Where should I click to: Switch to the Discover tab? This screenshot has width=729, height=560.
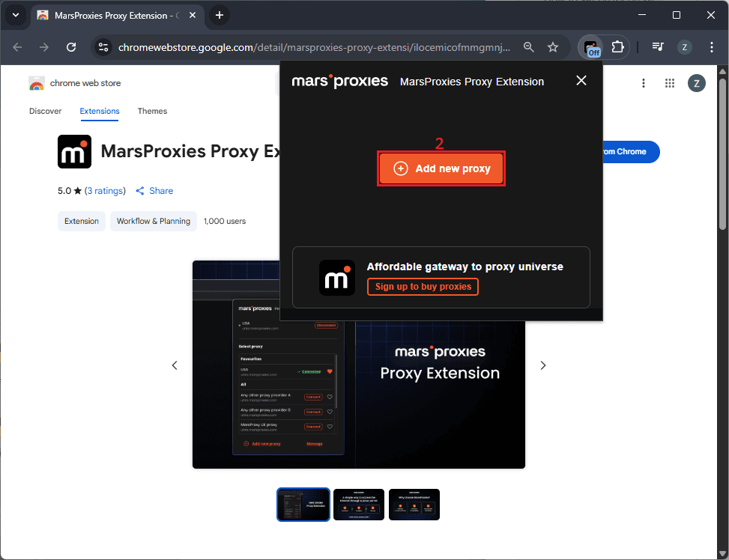click(x=45, y=112)
